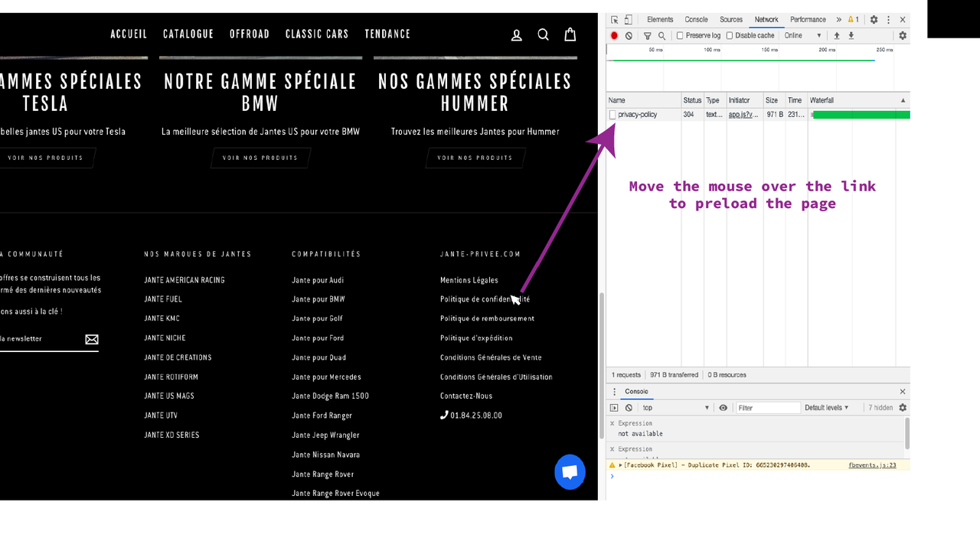
Task: Expand the Facebook Pixel warning message
Action: [x=621, y=465]
